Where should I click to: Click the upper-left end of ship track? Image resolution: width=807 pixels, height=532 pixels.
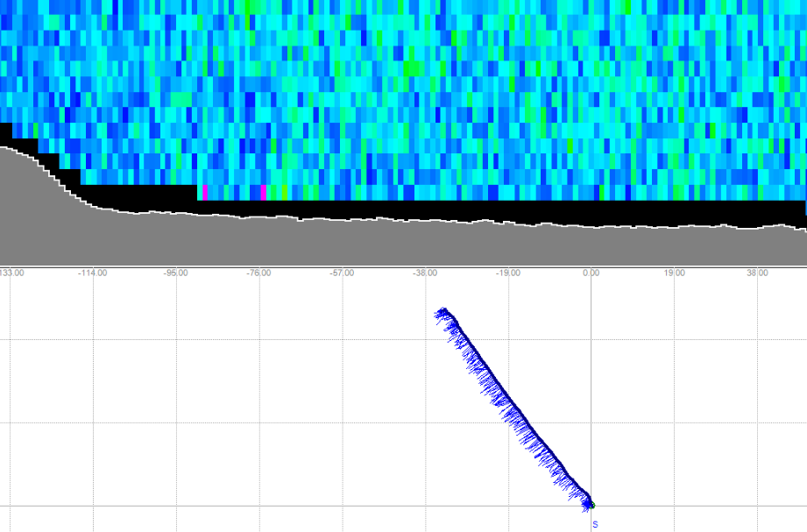tap(442, 311)
